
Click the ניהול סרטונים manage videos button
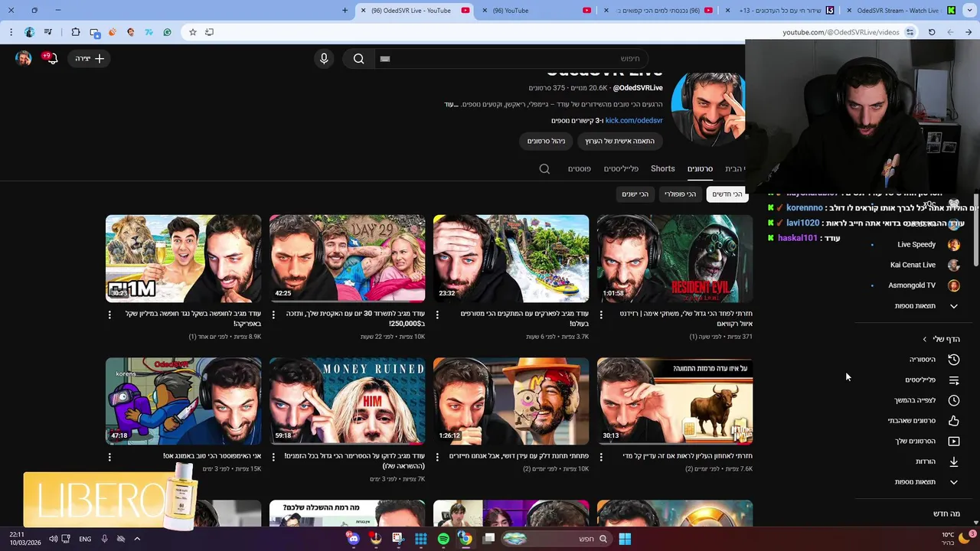coord(546,141)
